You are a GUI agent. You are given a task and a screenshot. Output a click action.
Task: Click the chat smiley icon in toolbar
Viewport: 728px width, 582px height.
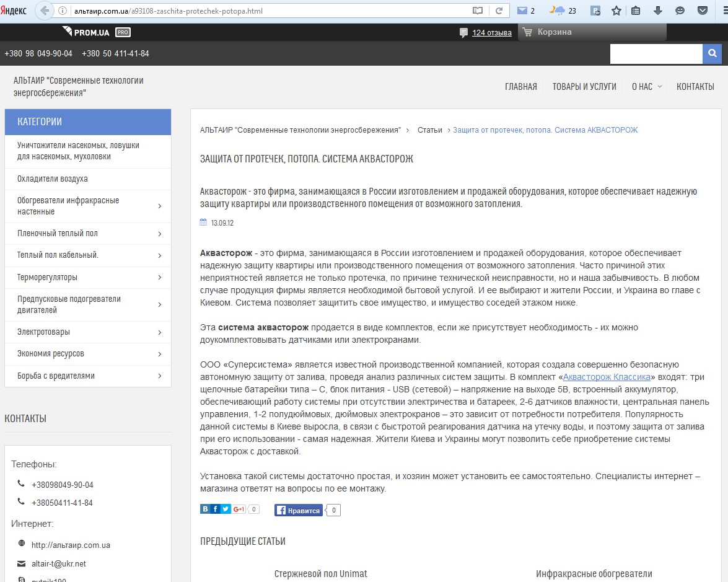point(680,11)
